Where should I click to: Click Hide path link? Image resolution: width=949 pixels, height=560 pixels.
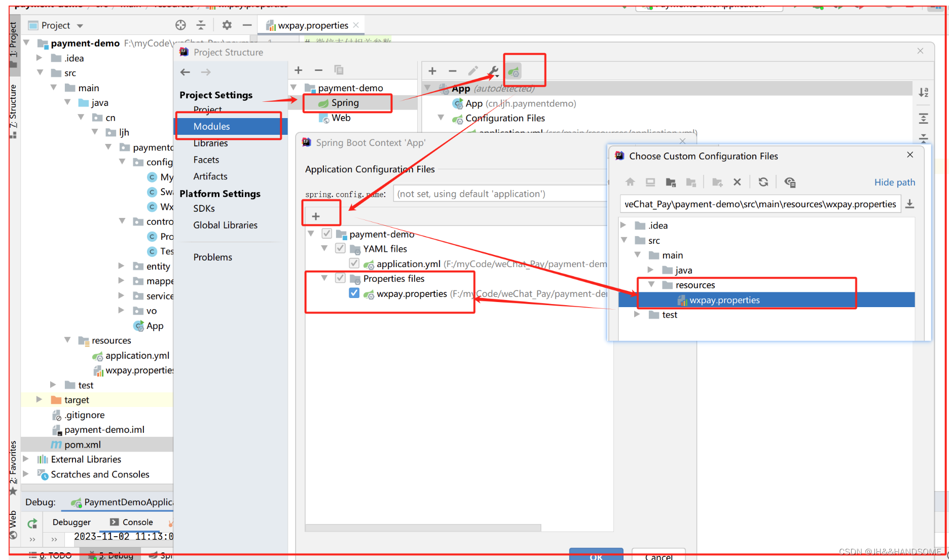[895, 182]
